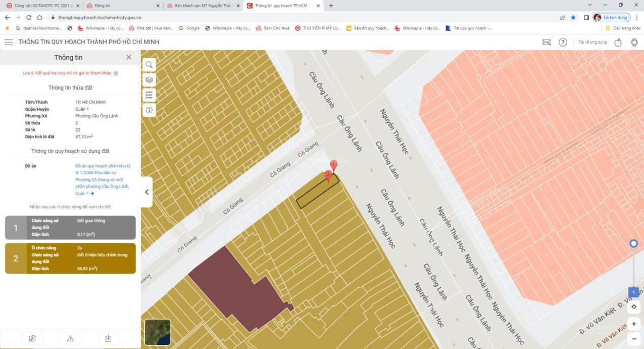644x349 pixels.
Task: Open the map layers tool
Action: pos(149,80)
